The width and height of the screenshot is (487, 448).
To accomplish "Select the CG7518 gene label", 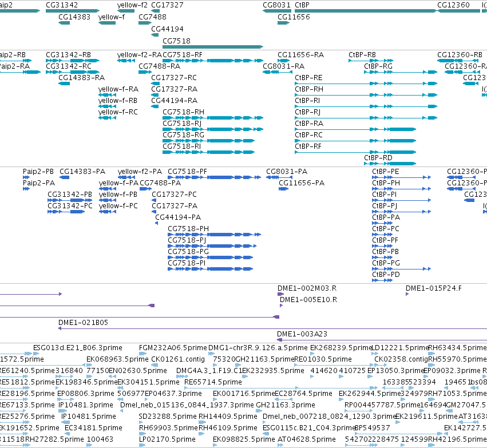I will tap(176, 41).
